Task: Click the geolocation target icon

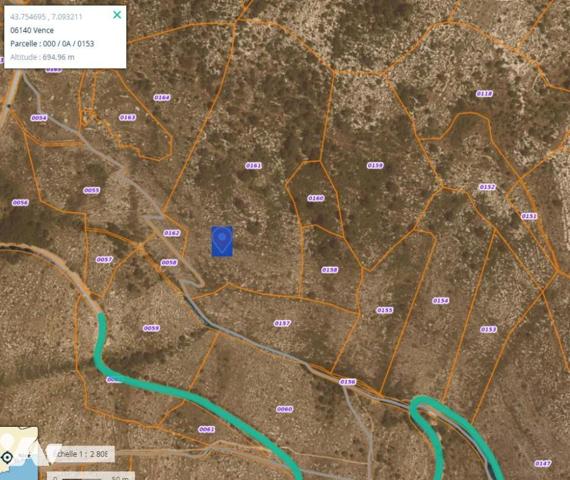Action: 7,457
